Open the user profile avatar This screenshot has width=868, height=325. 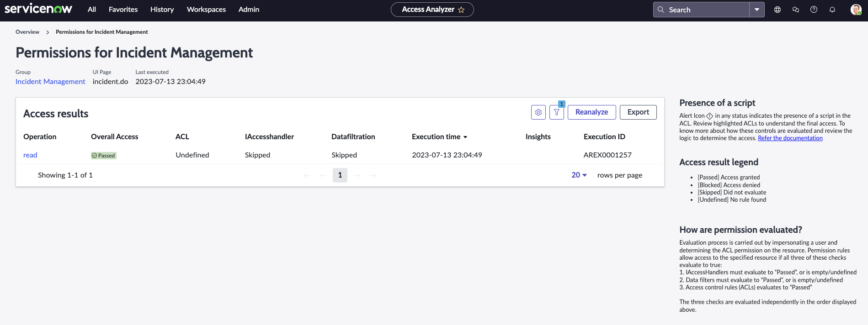click(856, 10)
